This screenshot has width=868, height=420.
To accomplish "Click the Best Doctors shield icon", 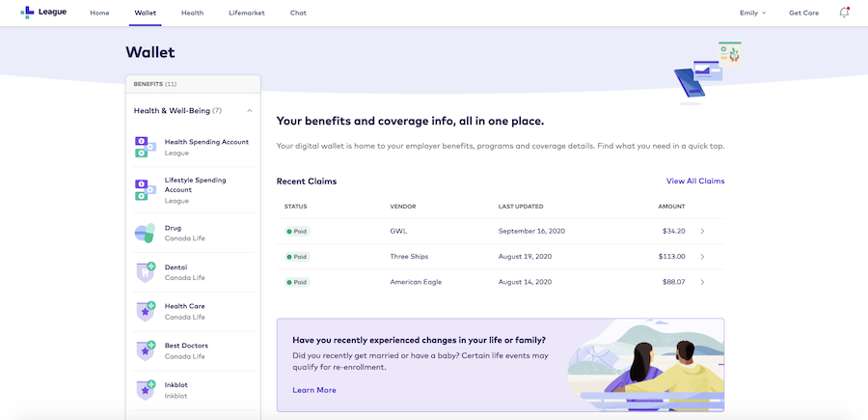I will pos(145,350).
